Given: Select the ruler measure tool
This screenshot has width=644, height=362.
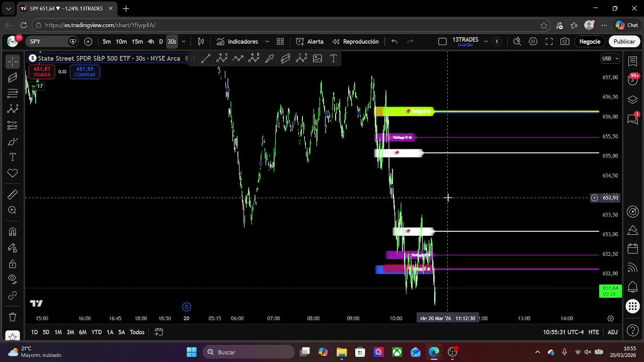Looking at the screenshot, I should click(13, 195).
